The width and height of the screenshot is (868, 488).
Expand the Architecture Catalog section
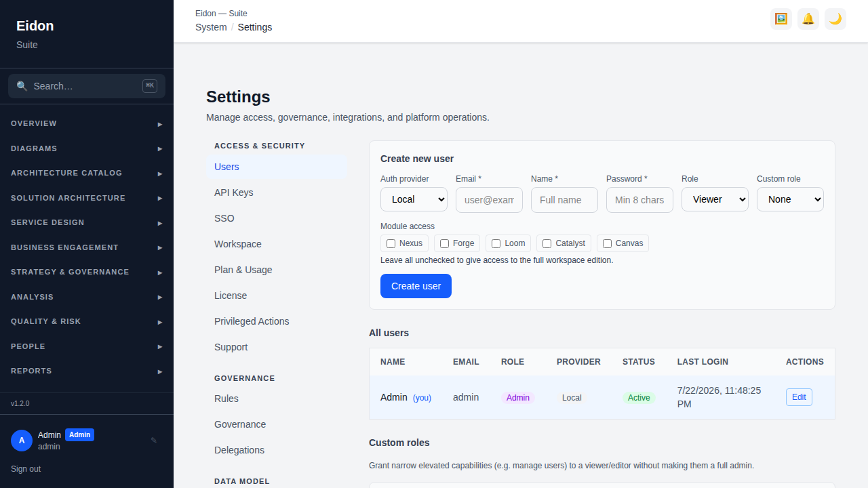pyautogui.click(x=87, y=173)
